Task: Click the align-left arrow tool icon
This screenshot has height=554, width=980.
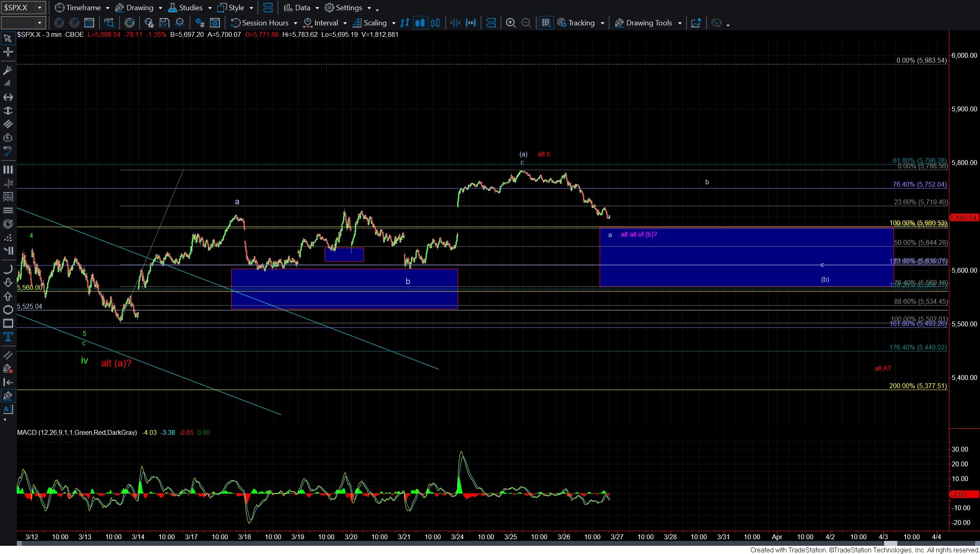Action: click(x=8, y=382)
